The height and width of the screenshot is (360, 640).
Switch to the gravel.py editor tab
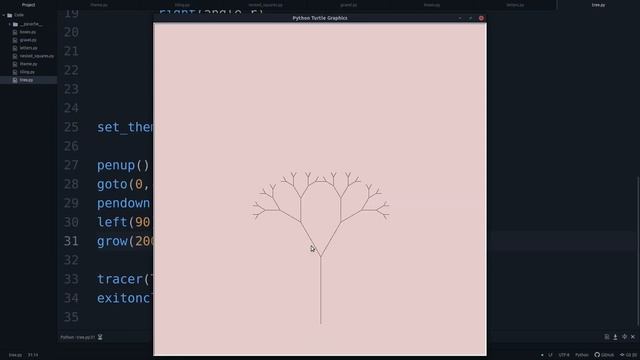(349, 5)
